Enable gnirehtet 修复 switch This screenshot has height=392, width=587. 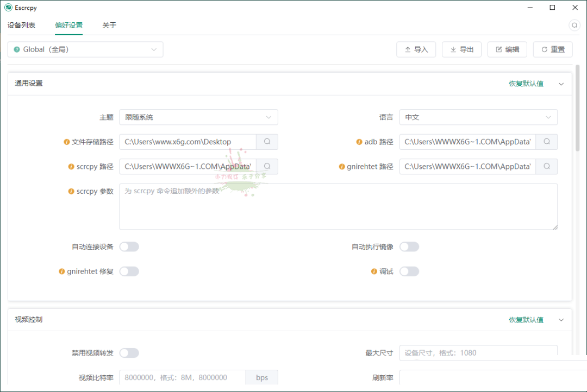pyautogui.click(x=129, y=271)
